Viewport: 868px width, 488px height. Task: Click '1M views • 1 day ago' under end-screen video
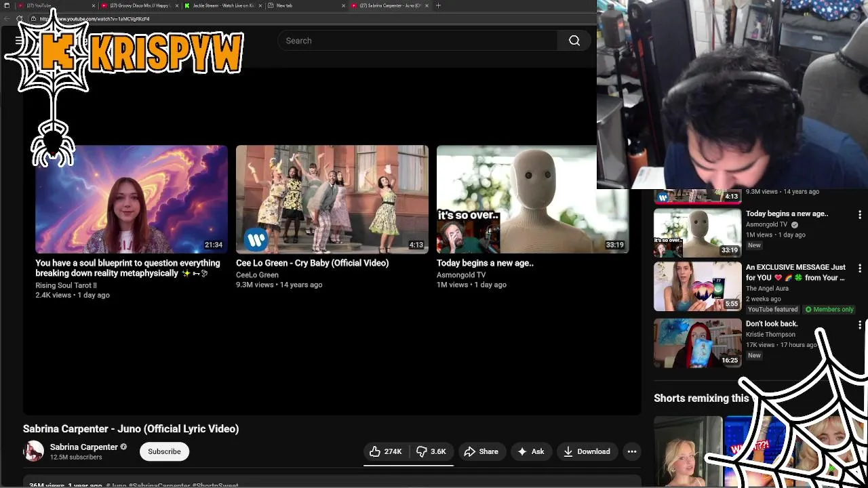471,285
